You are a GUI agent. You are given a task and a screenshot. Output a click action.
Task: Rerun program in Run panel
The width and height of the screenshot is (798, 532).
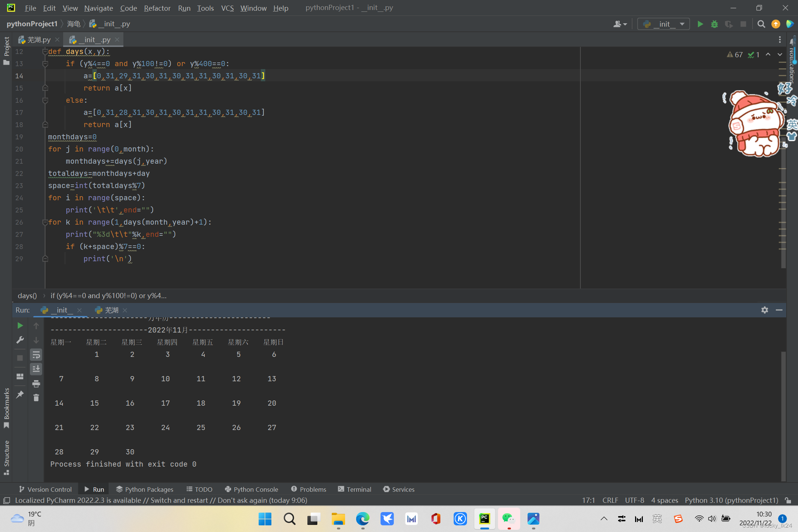point(20,325)
